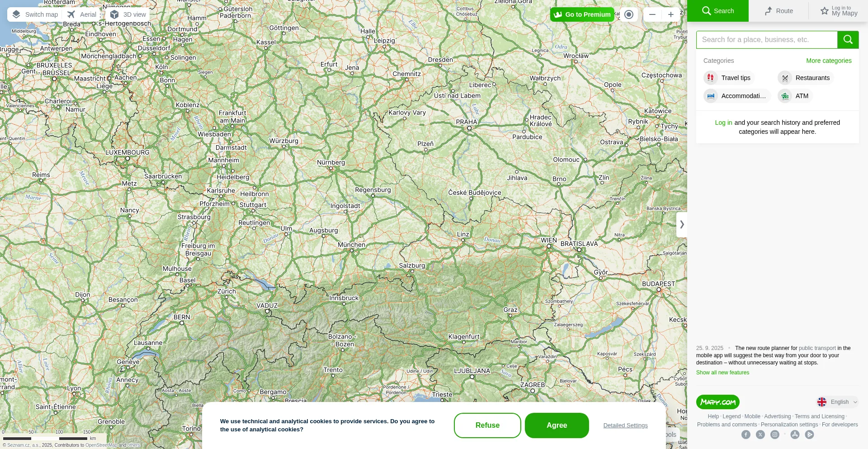Open the Travel tips category
The image size is (868, 449).
point(729,78)
